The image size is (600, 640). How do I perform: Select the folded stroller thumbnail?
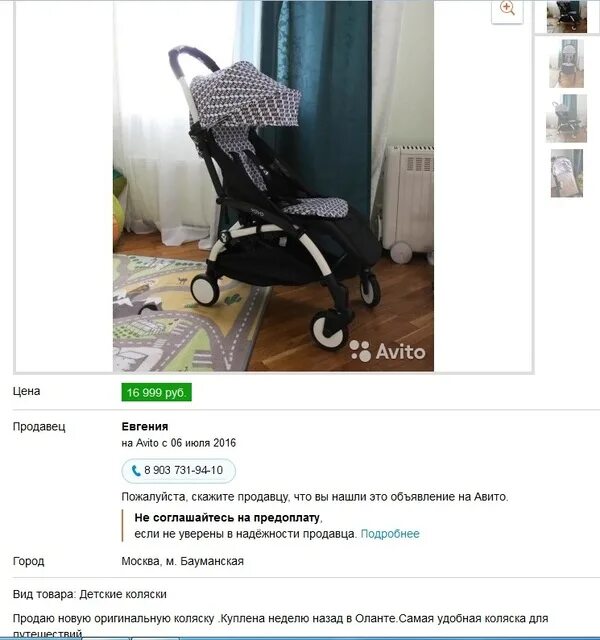point(567,173)
